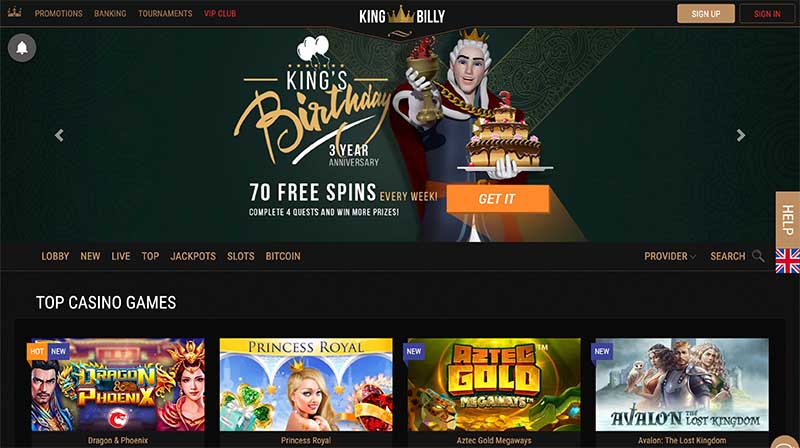Open the Promotions menu item
Screen dimensions: 800x448
[58, 14]
